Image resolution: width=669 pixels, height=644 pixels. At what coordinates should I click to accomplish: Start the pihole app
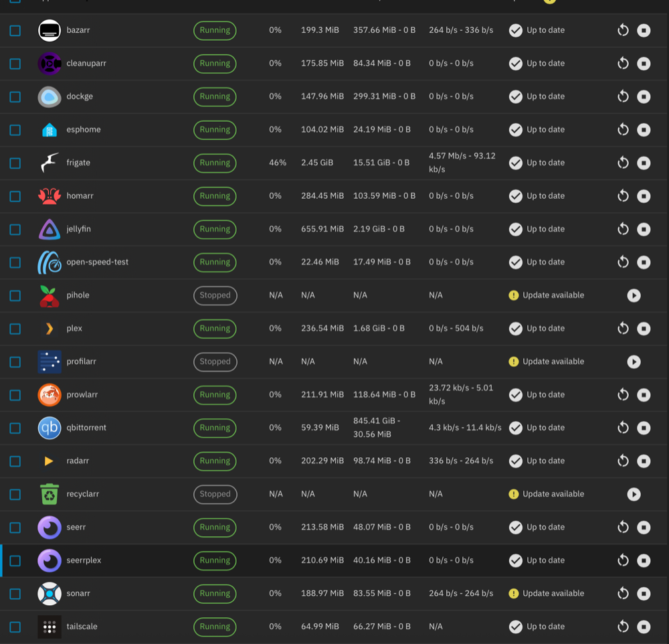(x=634, y=295)
